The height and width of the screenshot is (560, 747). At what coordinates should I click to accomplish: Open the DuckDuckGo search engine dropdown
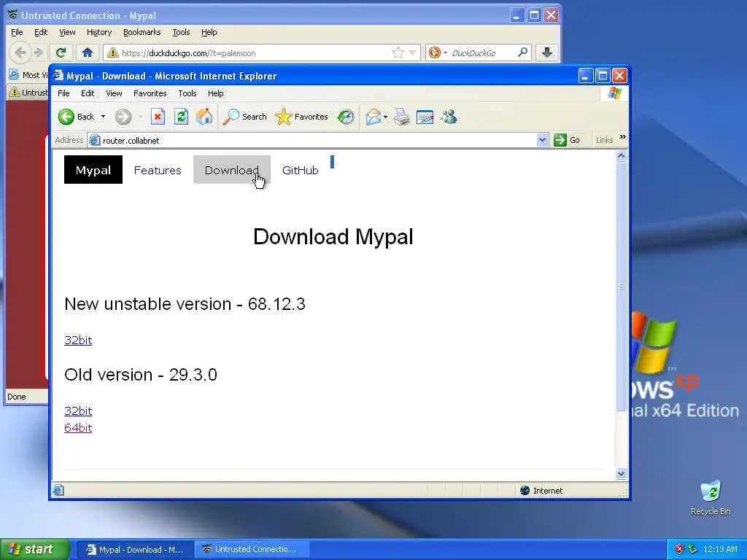(x=438, y=52)
